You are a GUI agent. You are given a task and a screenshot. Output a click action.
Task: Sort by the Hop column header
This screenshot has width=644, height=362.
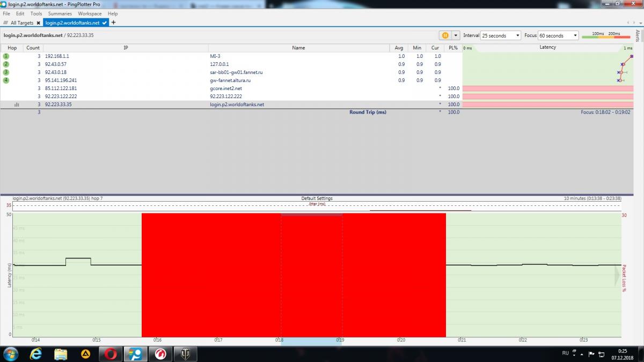coord(12,48)
